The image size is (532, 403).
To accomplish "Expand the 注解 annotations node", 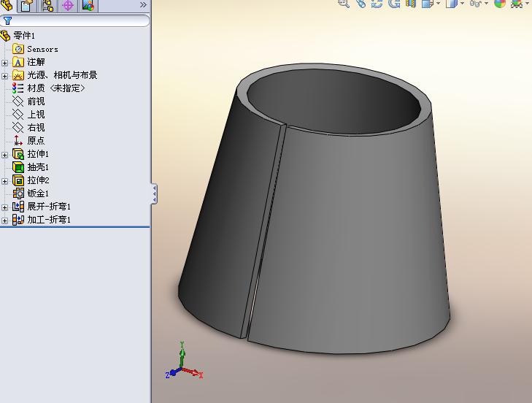I will point(5,63).
